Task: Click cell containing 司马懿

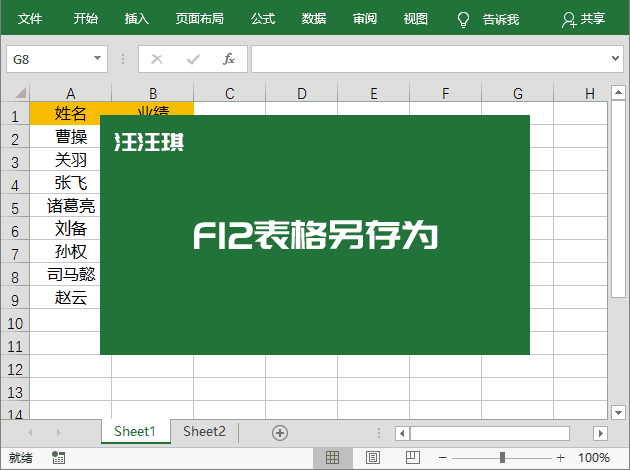Action: click(65, 274)
